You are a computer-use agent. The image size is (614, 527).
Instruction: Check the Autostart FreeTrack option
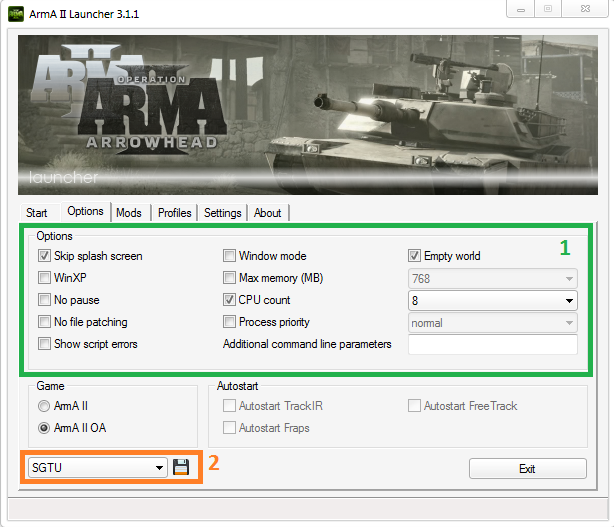pyautogui.click(x=414, y=406)
